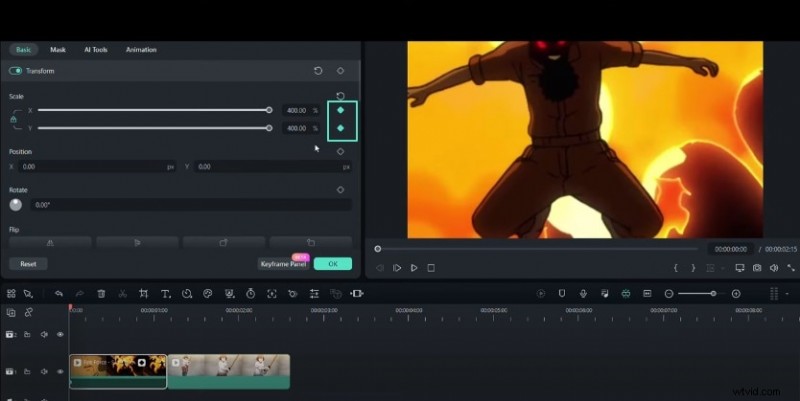Select the Fire Force clip on the timeline

(x=118, y=371)
